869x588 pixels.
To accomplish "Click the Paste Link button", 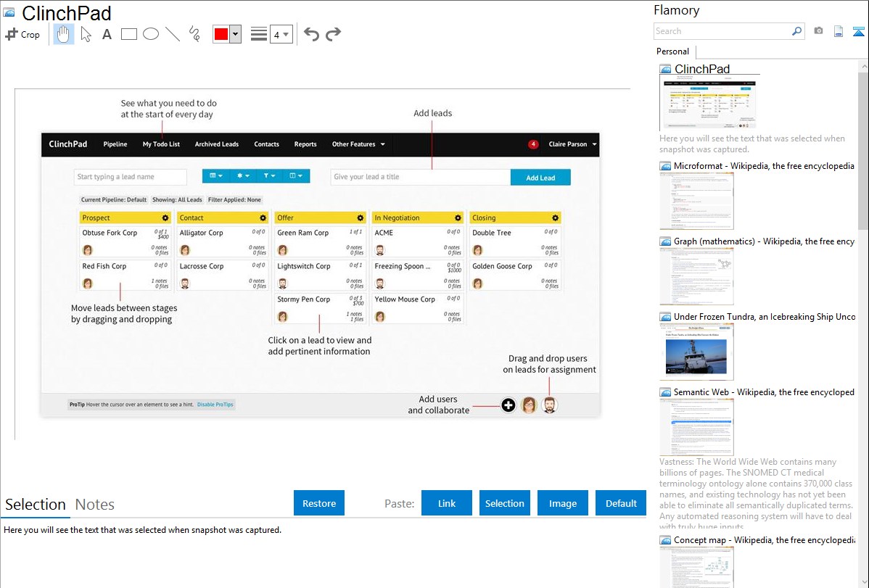I will pos(447,503).
